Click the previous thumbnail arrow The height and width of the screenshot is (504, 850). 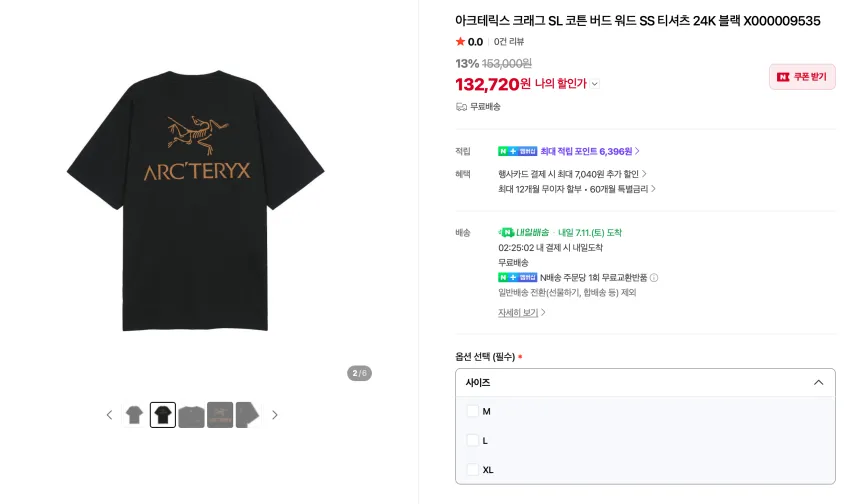(110, 415)
